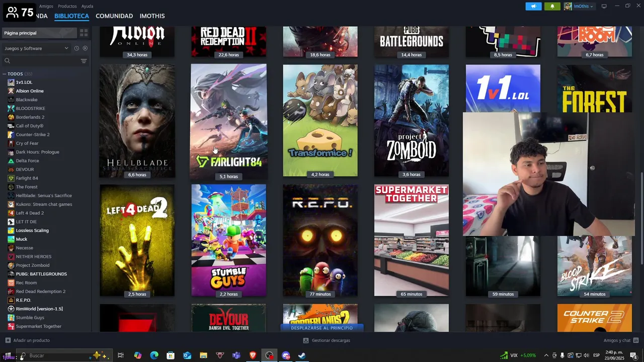Screen dimensions: 644x362
Task: Open the Transformice game cover
Action: pyautogui.click(x=320, y=121)
